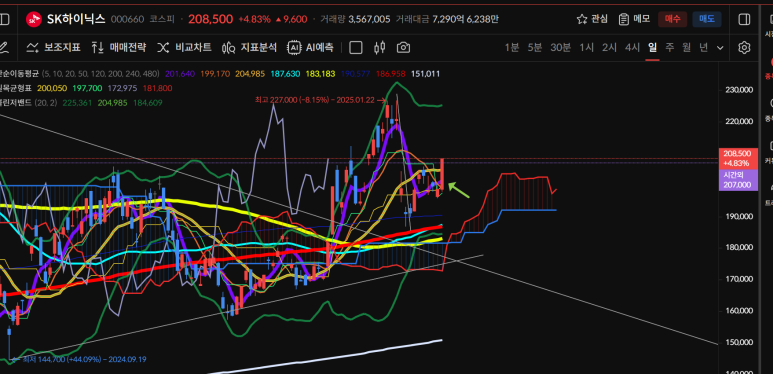Add stock to 관심 watchlist star

pos(592,19)
